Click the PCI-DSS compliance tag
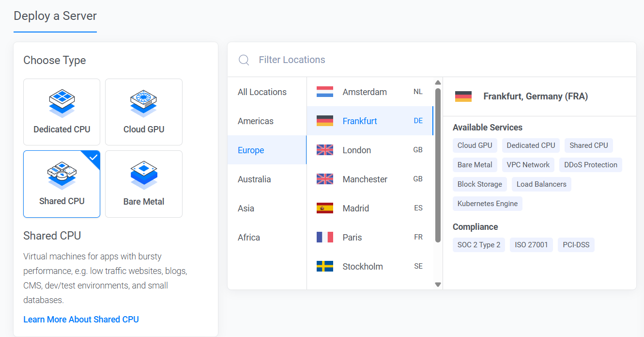 [x=576, y=245]
